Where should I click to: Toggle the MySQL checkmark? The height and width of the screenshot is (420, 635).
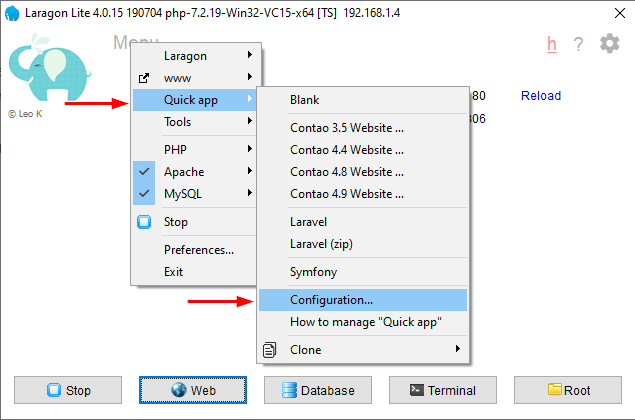(144, 194)
